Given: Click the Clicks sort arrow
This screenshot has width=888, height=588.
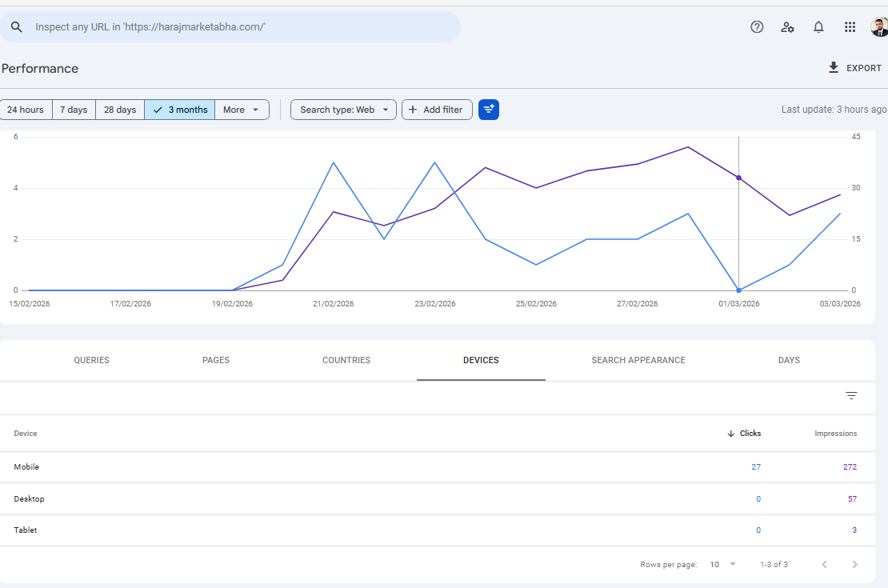Looking at the screenshot, I should point(730,434).
